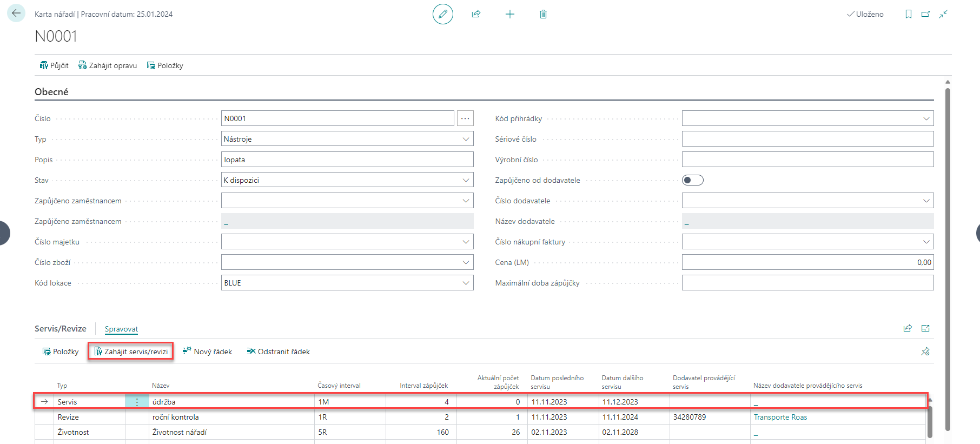Open the Servis row three-dot menu
The image size is (980, 444).
click(x=137, y=402)
